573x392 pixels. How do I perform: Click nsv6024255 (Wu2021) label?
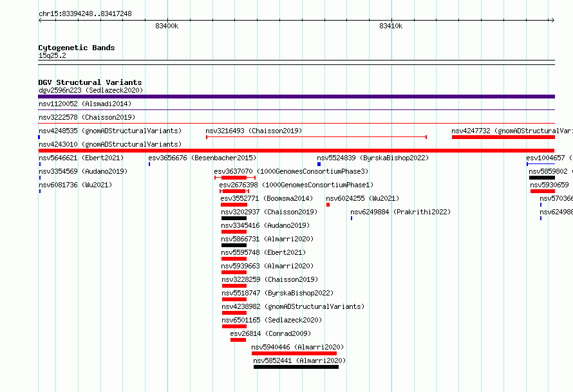[362, 198]
